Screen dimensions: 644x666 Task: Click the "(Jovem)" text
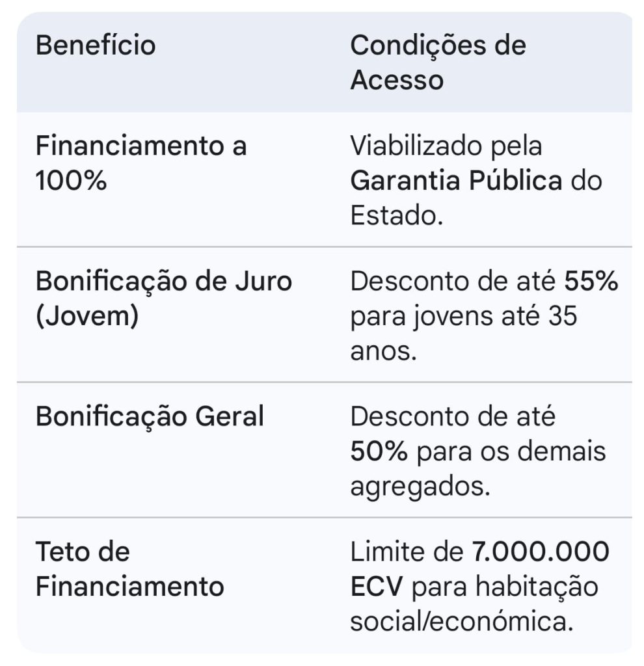87,317
